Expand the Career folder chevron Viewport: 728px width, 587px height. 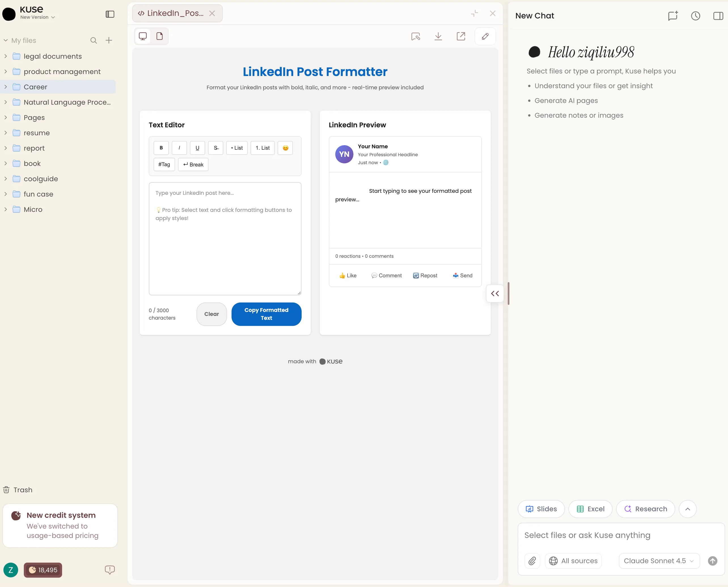click(6, 87)
